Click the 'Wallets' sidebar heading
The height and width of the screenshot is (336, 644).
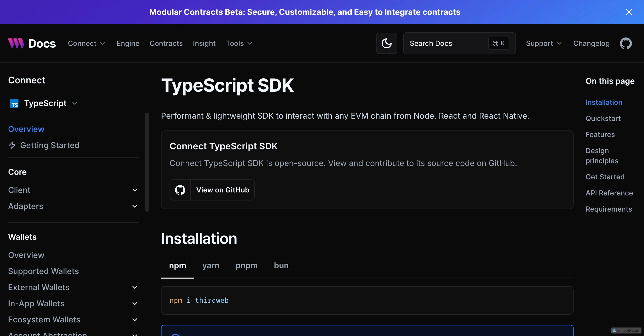point(22,237)
